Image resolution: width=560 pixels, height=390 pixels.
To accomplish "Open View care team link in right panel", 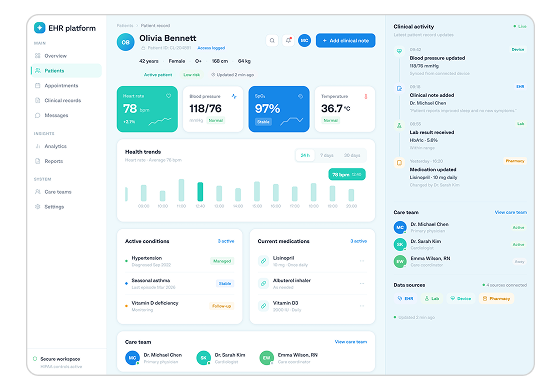I will 511,212.
